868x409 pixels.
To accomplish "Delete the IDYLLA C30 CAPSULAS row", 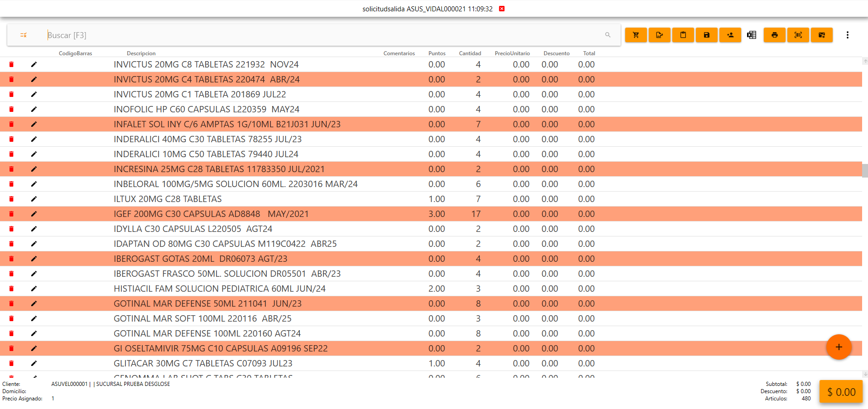I will tap(11, 229).
